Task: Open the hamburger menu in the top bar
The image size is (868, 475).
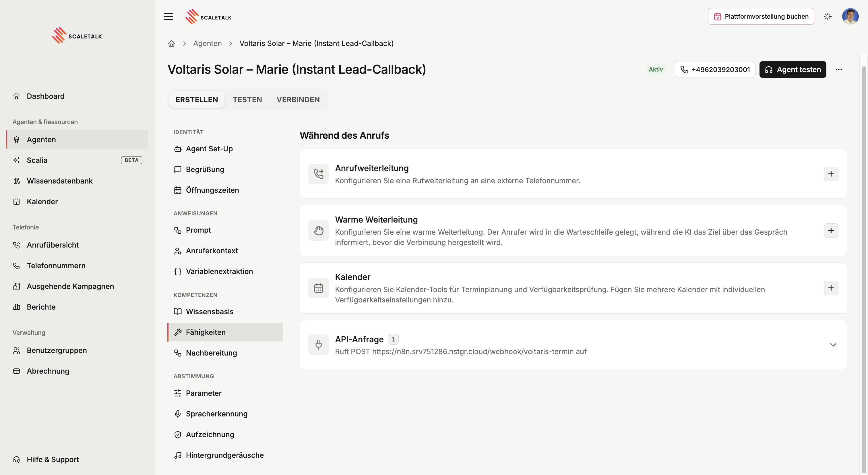Action: point(168,17)
